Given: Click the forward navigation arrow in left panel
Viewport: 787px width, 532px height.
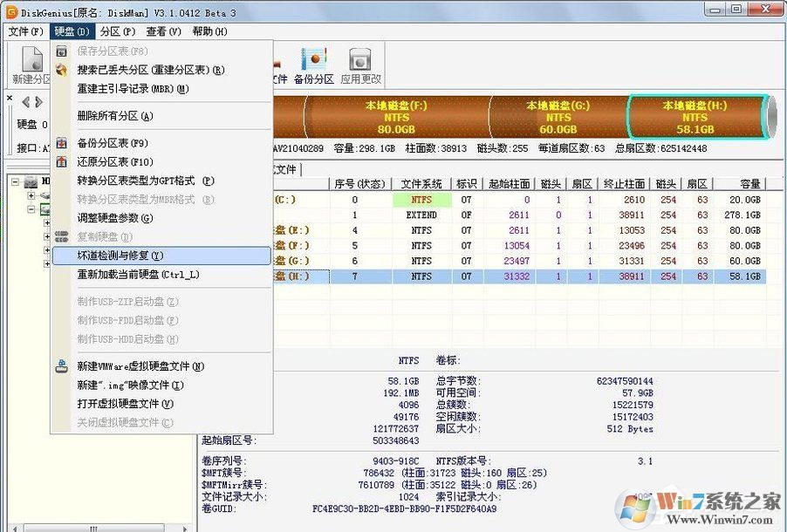Looking at the screenshot, I should click(x=38, y=102).
